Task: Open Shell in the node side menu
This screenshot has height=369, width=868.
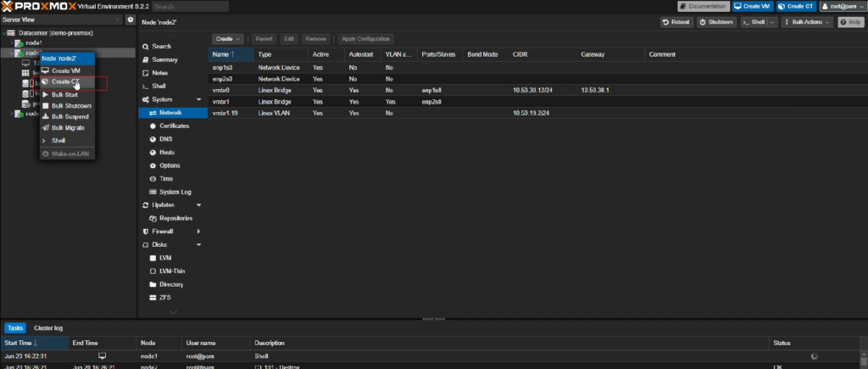Action: tap(159, 87)
